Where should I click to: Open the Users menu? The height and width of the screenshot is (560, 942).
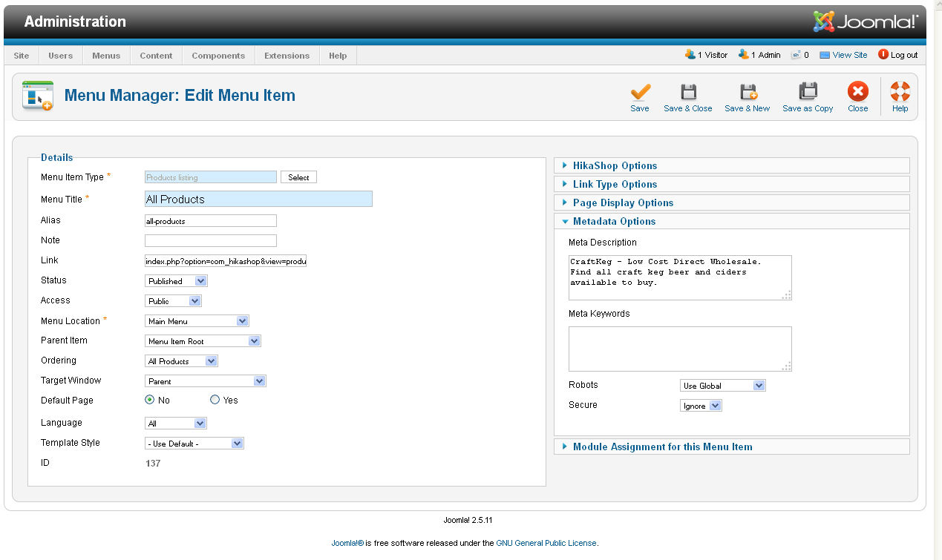tap(61, 56)
